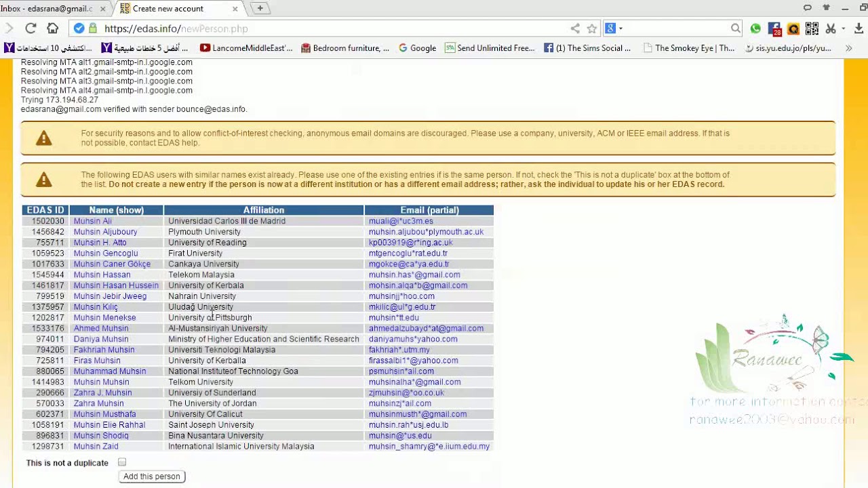Click the 'Name (show)' column header
868x488 pixels.
[116, 210]
